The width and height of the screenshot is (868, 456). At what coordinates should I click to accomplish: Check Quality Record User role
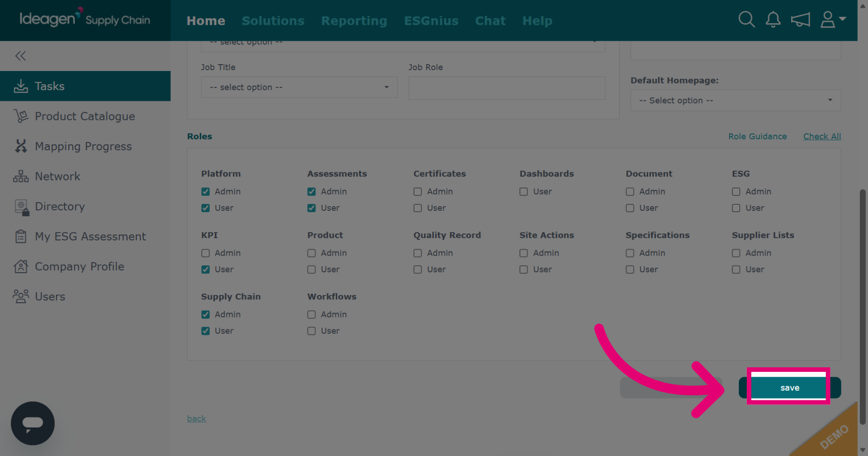pyautogui.click(x=418, y=270)
